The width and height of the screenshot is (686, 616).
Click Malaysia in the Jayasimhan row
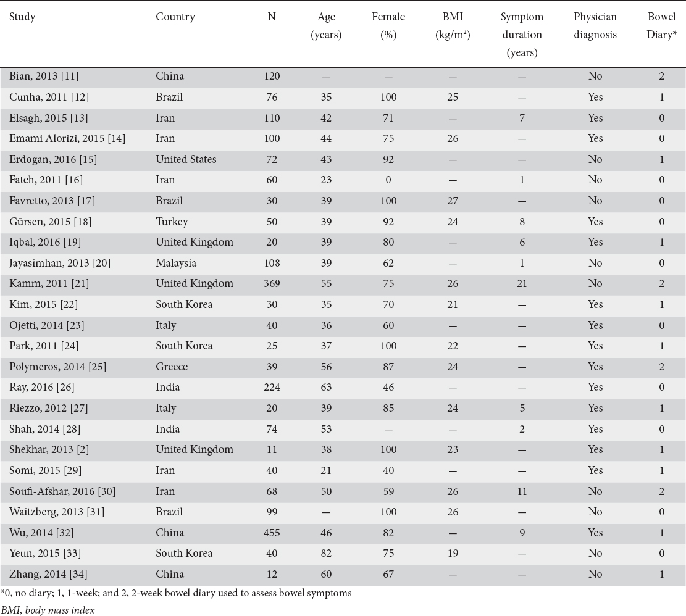176,263
